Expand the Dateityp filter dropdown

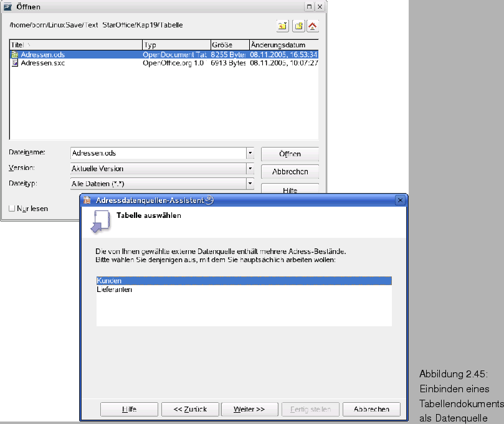pos(250,184)
